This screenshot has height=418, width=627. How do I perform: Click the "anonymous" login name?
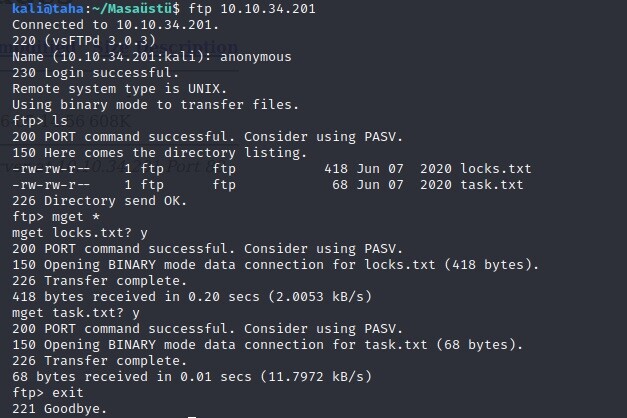click(256, 57)
